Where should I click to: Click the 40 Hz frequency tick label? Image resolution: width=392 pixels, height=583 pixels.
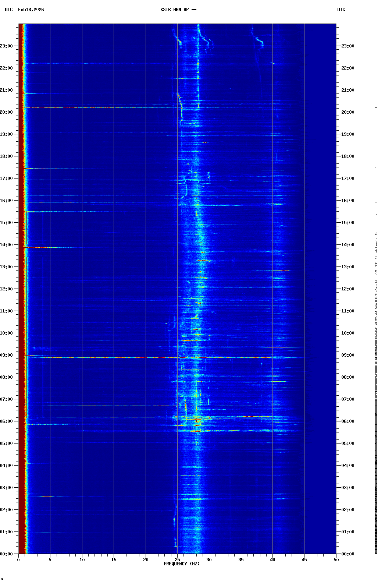pyautogui.click(x=272, y=559)
